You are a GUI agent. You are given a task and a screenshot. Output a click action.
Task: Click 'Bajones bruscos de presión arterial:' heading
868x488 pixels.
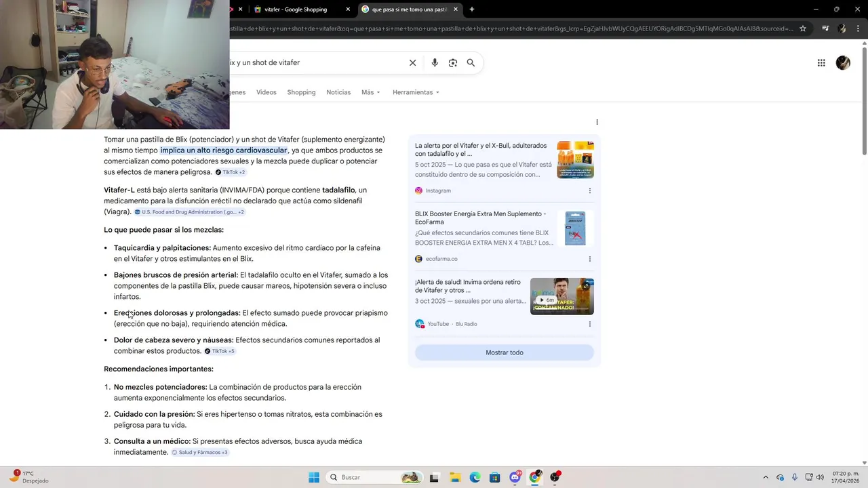pos(176,275)
